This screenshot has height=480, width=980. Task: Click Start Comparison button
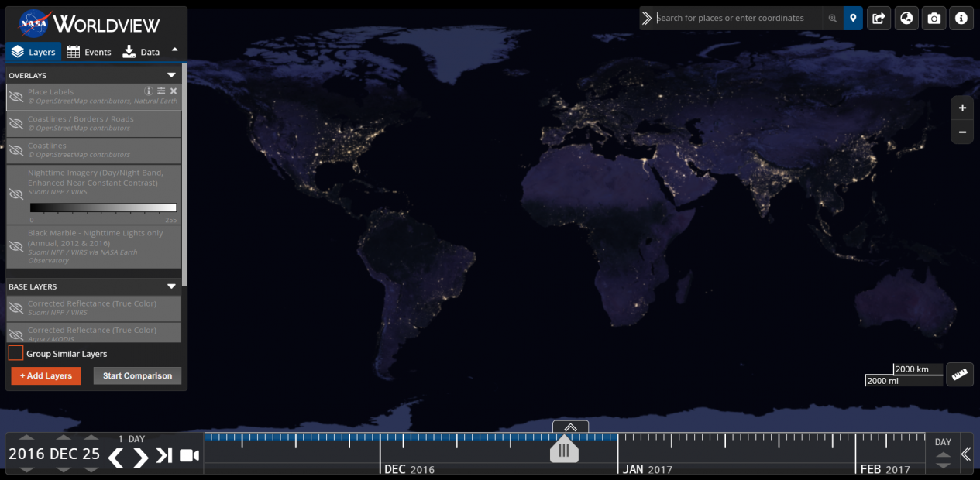click(x=137, y=375)
